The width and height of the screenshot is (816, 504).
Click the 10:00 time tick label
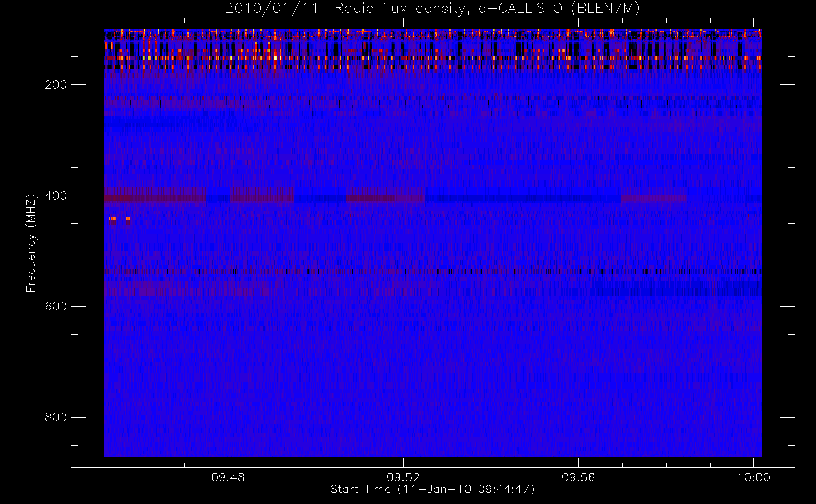pyautogui.click(x=753, y=477)
